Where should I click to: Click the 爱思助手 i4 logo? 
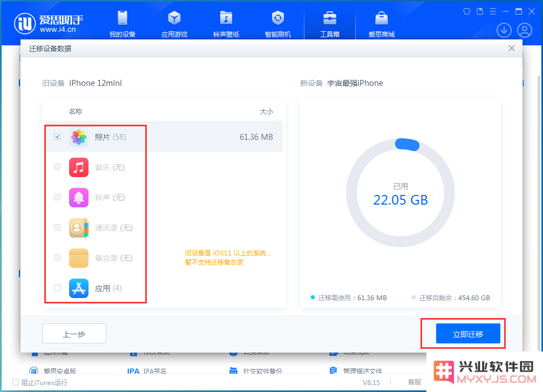[x=49, y=24]
